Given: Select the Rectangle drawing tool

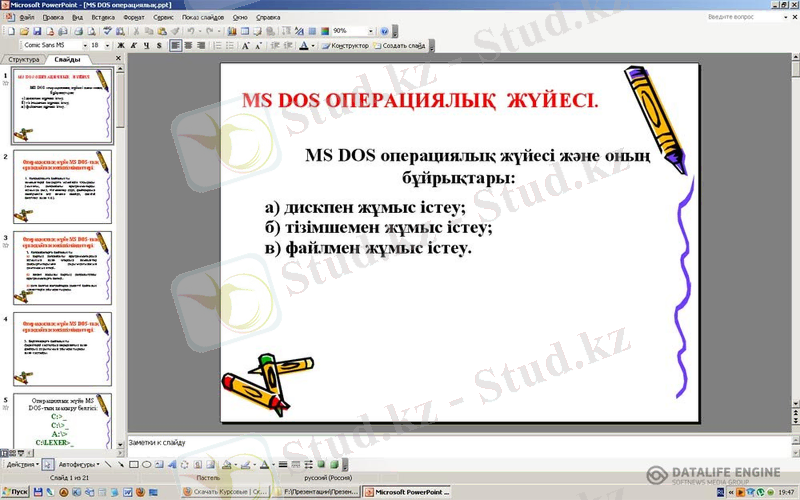Looking at the screenshot, I should 134,464.
